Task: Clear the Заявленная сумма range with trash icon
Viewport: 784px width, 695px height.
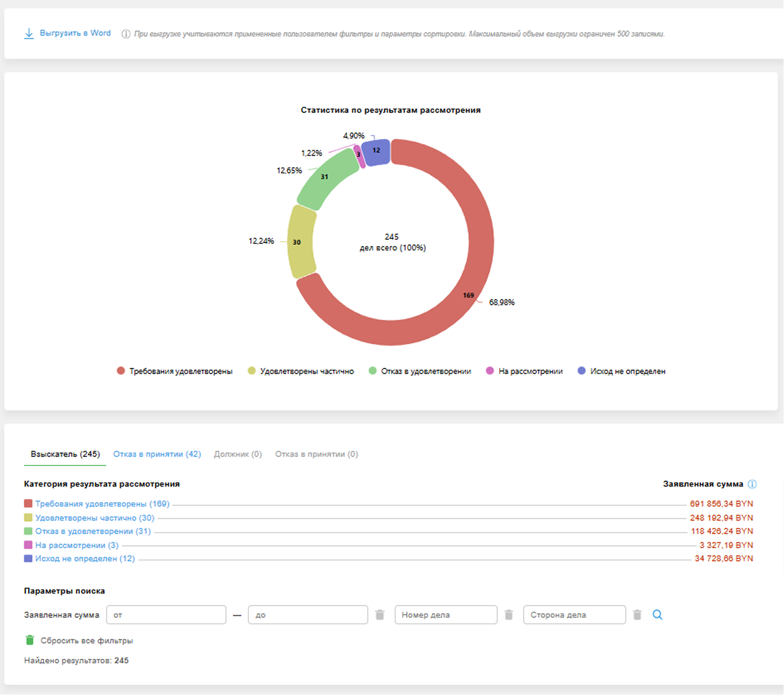Action: [380, 615]
